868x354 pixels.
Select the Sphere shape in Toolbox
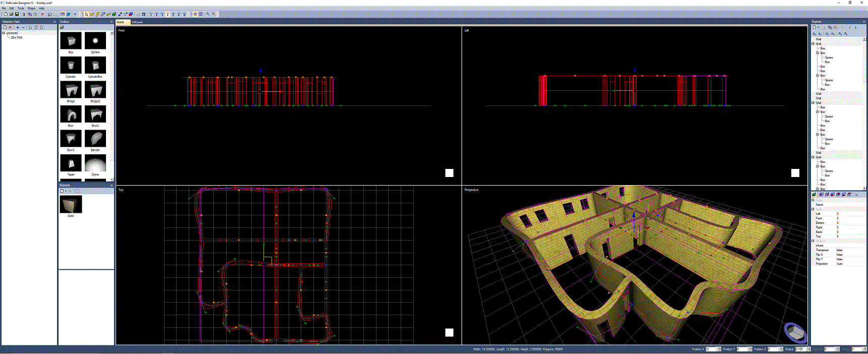pos(95,41)
